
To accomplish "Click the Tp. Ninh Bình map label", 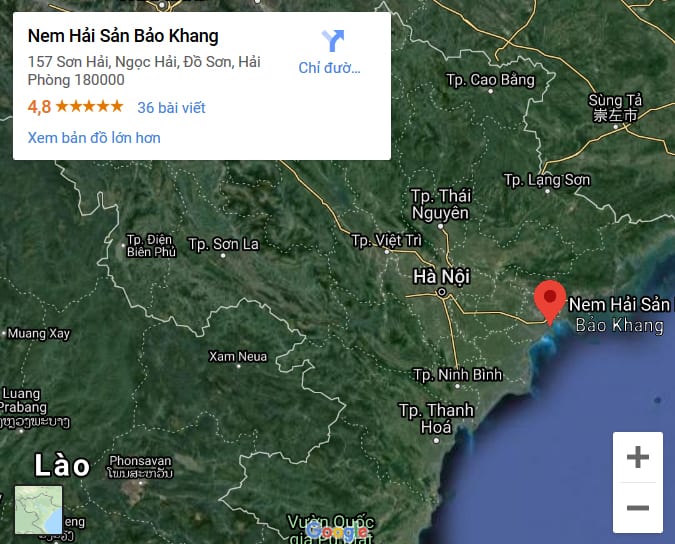I will click(457, 375).
